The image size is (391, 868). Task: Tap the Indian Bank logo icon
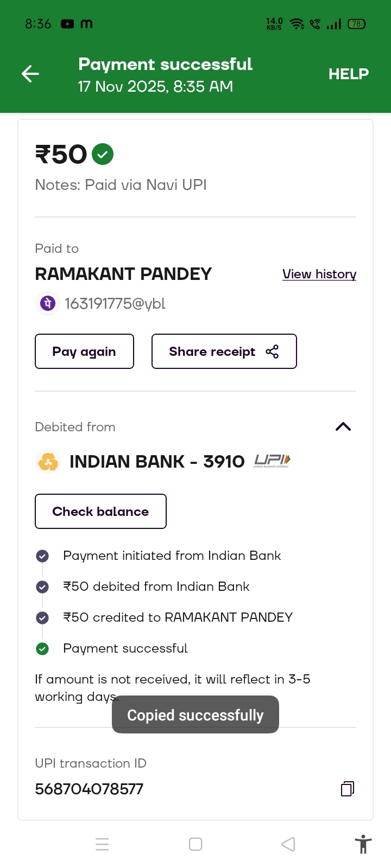click(x=48, y=462)
